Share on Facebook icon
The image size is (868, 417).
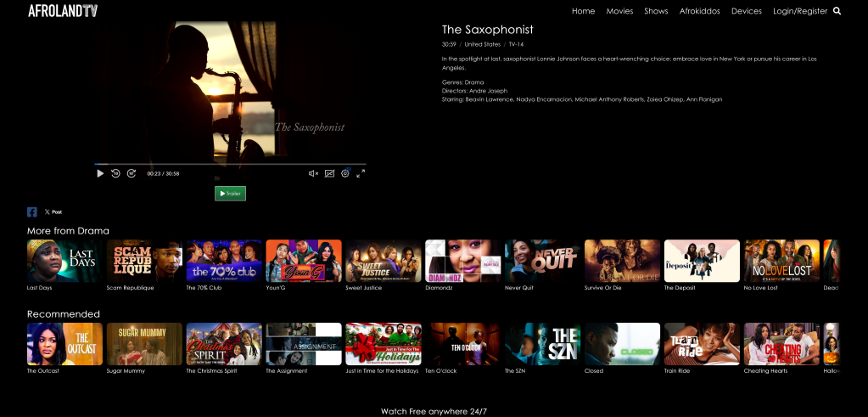coord(32,211)
